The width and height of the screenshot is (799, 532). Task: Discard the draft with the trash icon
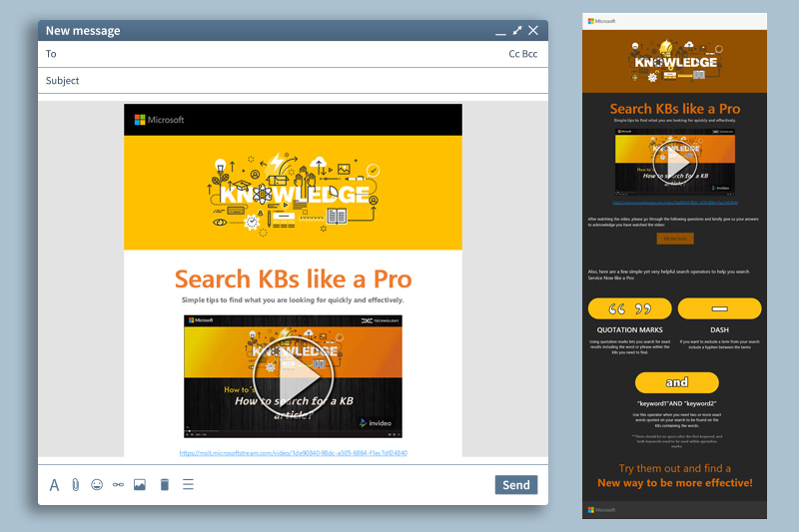tap(165, 485)
